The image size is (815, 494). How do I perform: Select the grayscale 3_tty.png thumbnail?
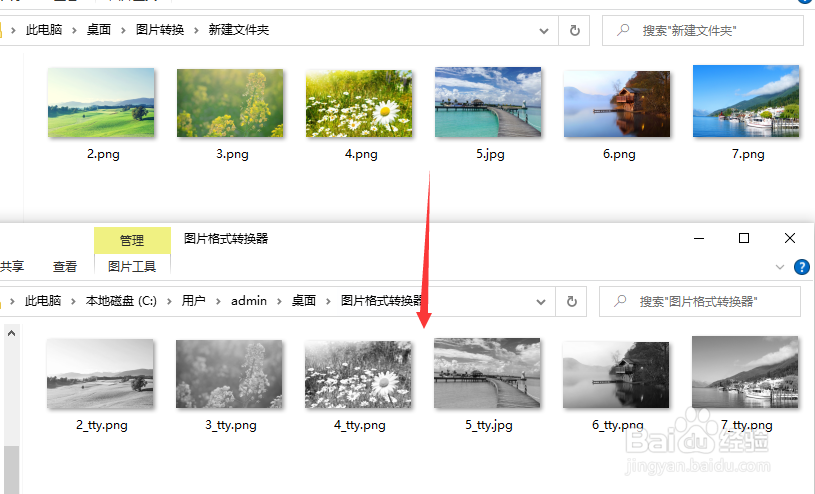point(229,374)
